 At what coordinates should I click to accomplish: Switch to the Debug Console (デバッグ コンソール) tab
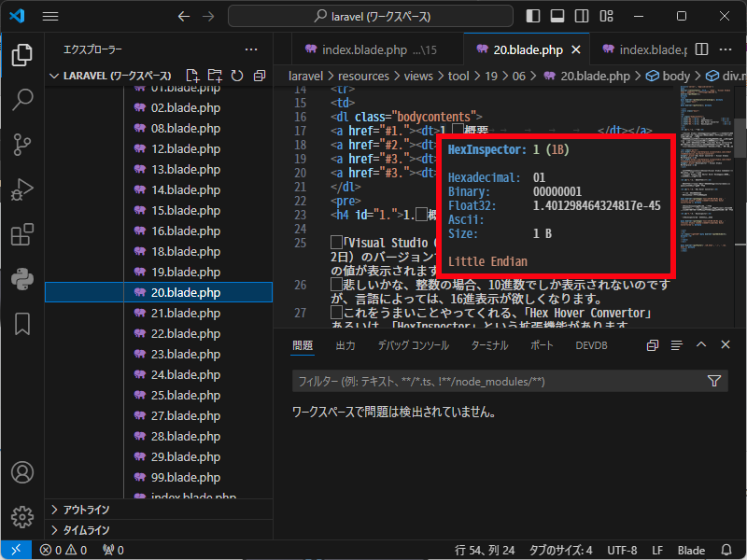point(414,345)
